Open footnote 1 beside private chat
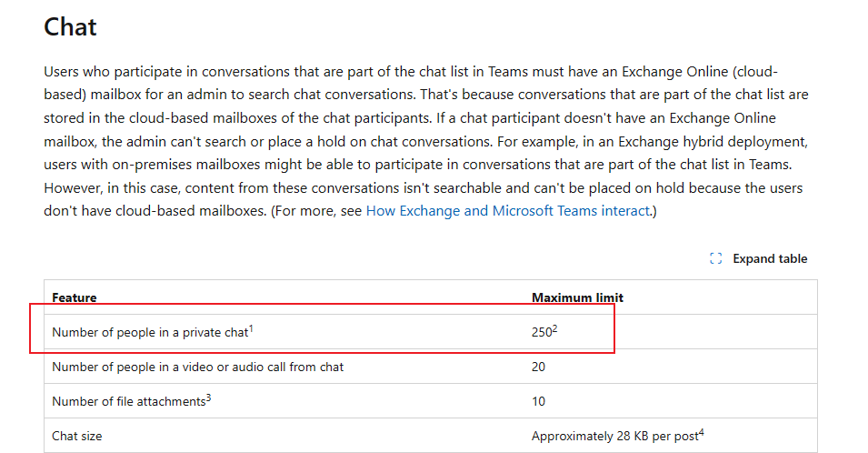The image size is (868, 453). point(251,329)
